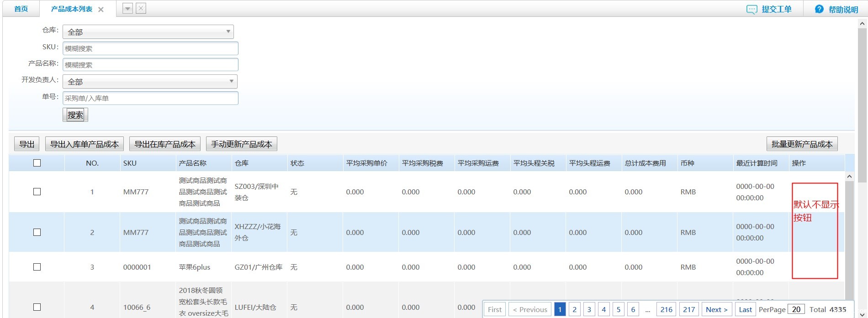Check the row 1 MM777 checkbox
Viewport: 868px width, 318px height.
37,192
